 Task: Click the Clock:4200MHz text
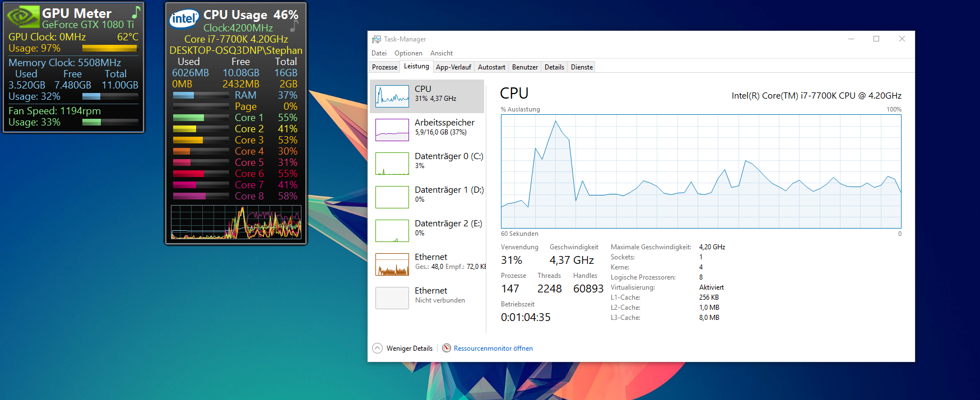238,28
